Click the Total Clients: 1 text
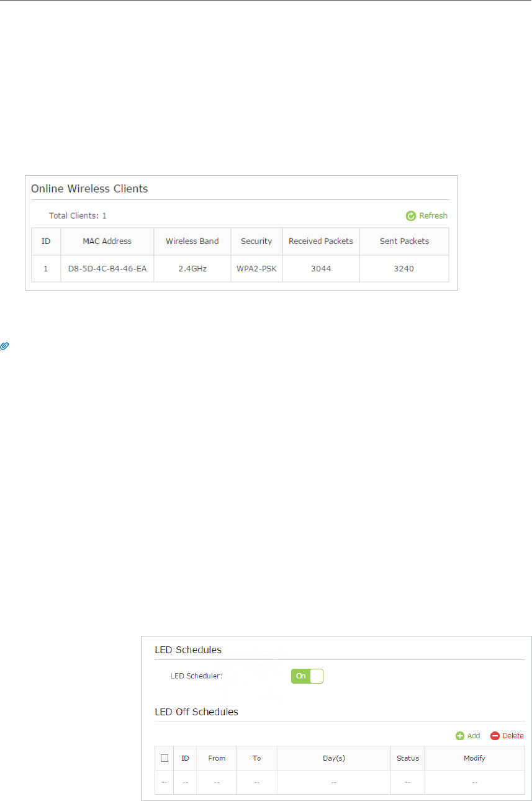 [78, 216]
